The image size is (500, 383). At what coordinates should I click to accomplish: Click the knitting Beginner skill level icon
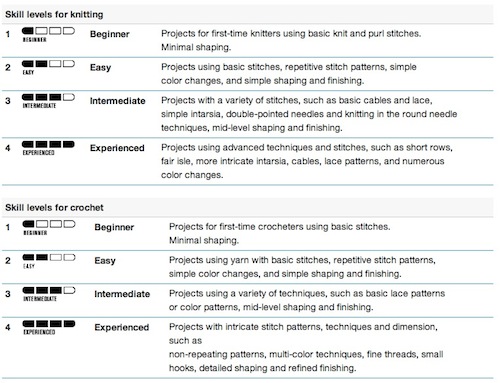pos(48,34)
